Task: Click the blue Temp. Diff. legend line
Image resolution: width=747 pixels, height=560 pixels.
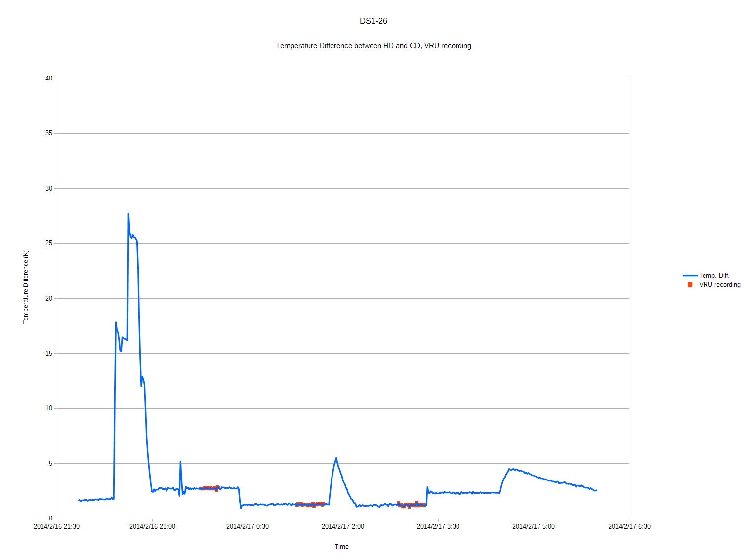Action: click(x=690, y=276)
